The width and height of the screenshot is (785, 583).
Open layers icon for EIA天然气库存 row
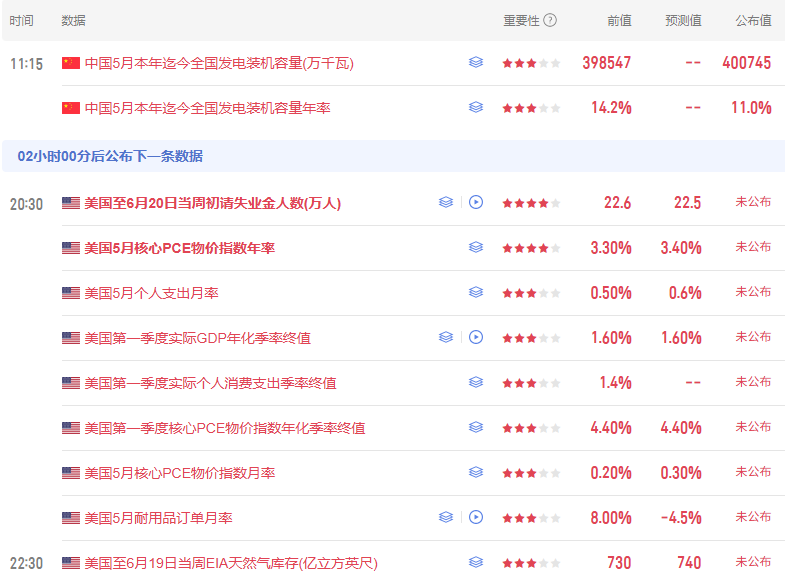476,562
